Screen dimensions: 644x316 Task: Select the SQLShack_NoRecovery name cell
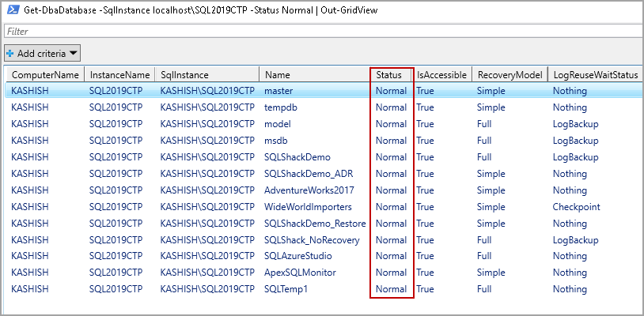click(x=313, y=240)
